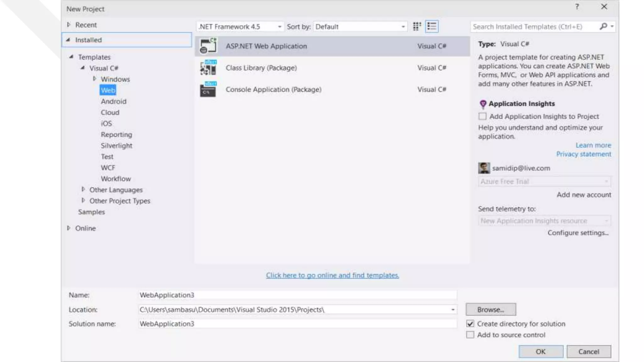Click the Application Insights lightbulb icon

(x=483, y=104)
